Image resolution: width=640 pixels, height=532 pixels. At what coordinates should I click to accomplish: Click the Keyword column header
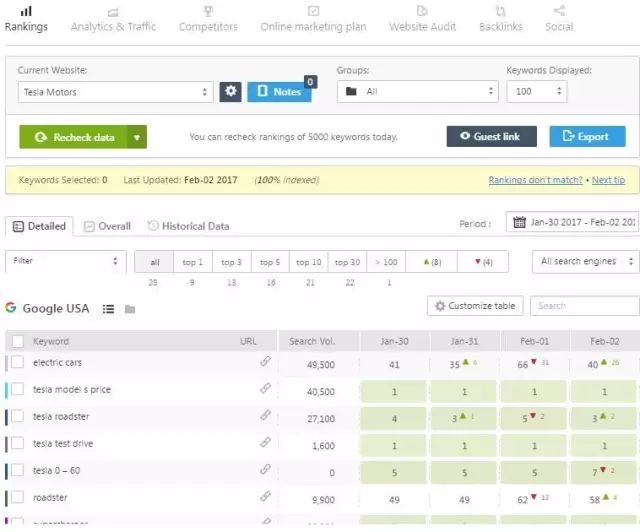(x=51, y=341)
